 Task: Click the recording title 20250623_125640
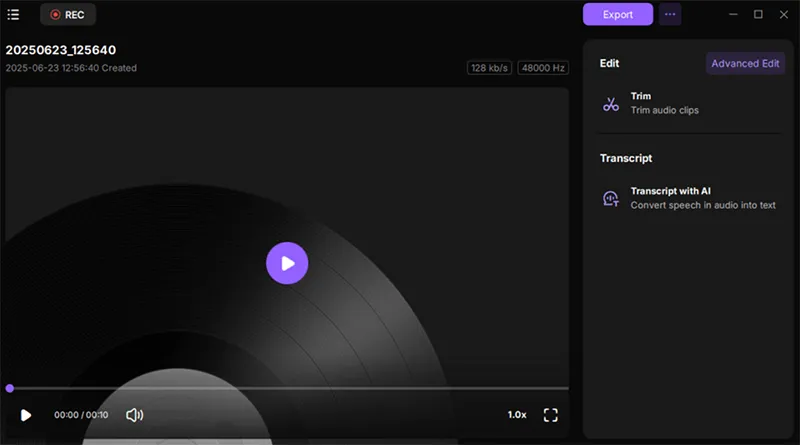point(61,50)
